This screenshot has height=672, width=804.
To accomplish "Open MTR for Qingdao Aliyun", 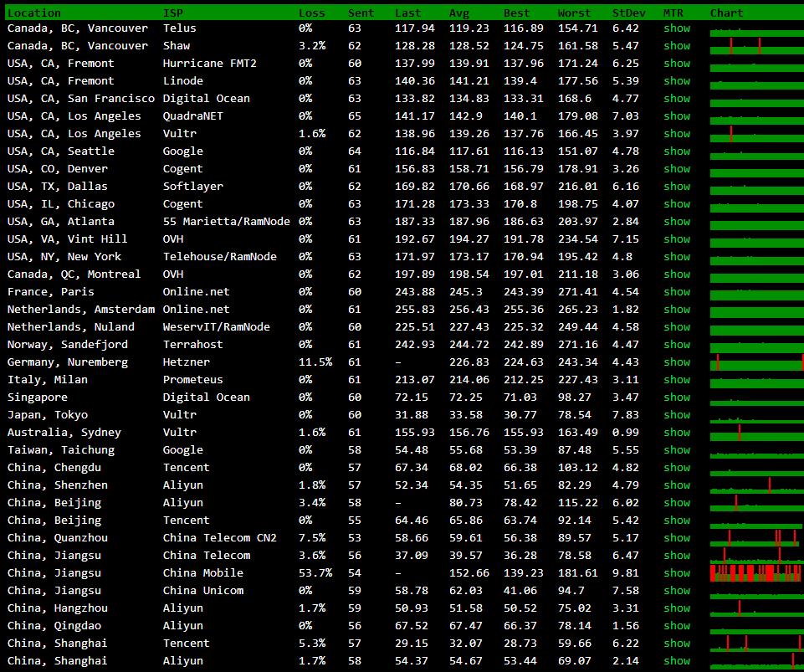I will pyautogui.click(x=677, y=625).
